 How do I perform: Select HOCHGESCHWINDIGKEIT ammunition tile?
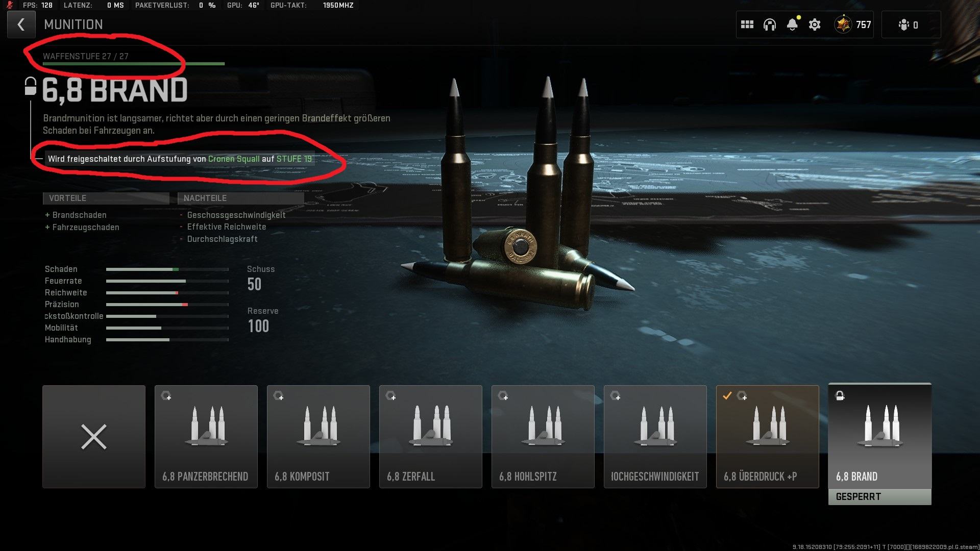(655, 437)
